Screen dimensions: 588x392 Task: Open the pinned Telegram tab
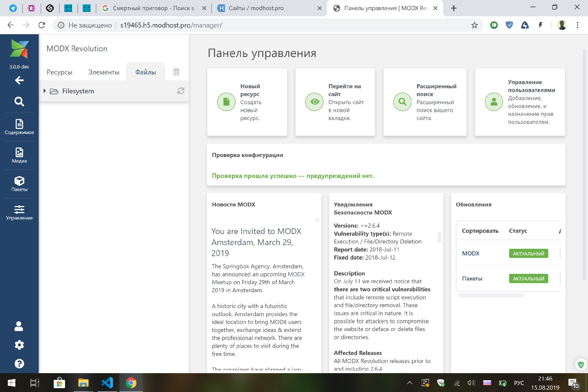[13, 8]
